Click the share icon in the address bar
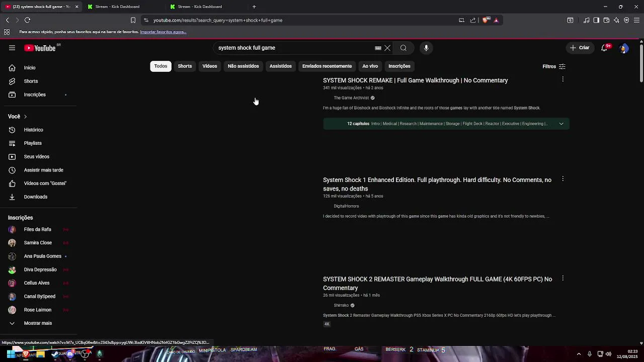644x362 pixels. (x=473, y=20)
